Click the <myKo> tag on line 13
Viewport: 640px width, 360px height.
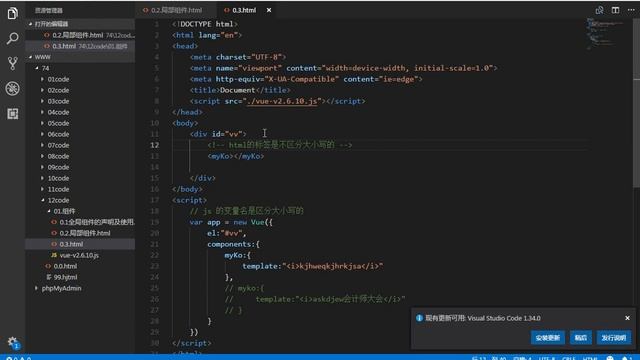click(x=220, y=156)
